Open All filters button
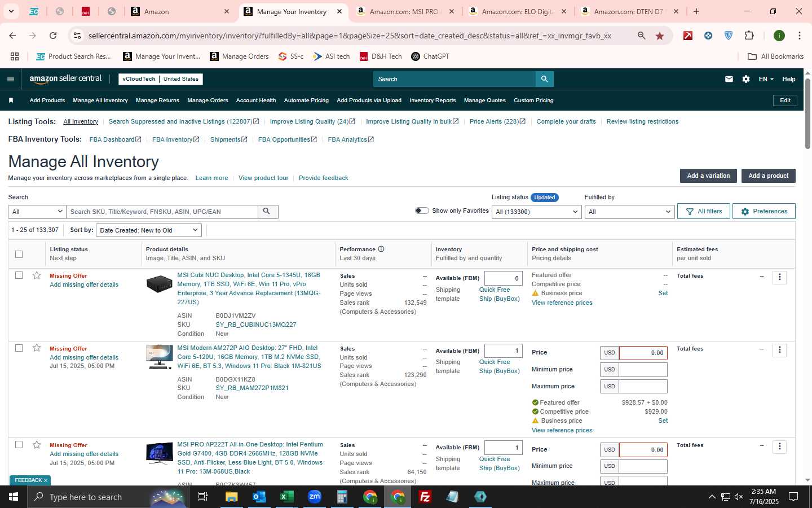Image resolution: width=812 pixels, height=508 pixels. pyautogui.click(x=704, y=211)
